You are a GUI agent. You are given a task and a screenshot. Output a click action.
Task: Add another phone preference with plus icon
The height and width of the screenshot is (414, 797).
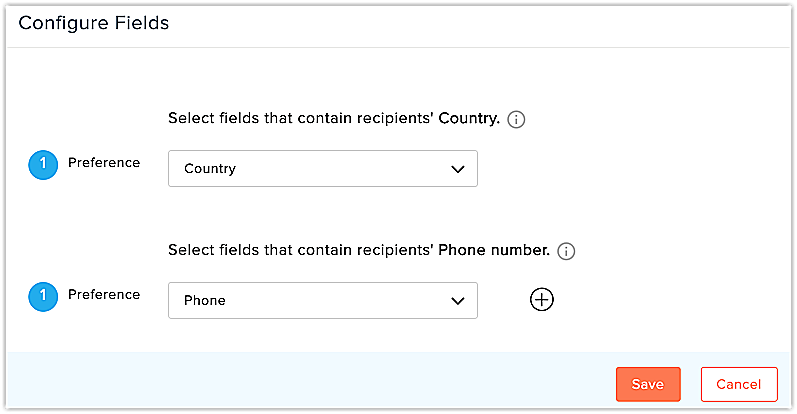(x=541, y=300)
